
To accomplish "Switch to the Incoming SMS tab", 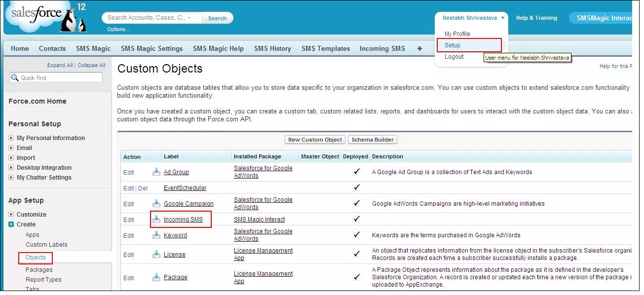I will tap(382, 48).
